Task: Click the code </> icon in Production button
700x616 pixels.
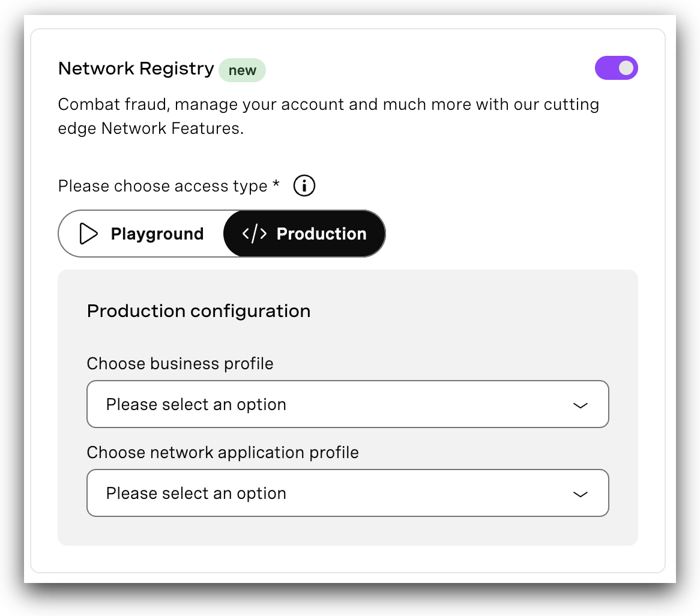Action: (254, 234)
